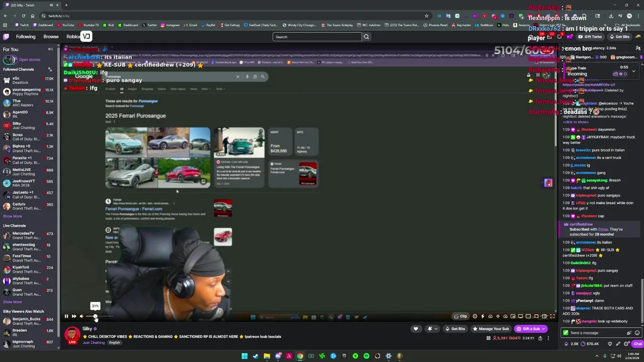Expand Hype Train panel chevron

[633, 71]
